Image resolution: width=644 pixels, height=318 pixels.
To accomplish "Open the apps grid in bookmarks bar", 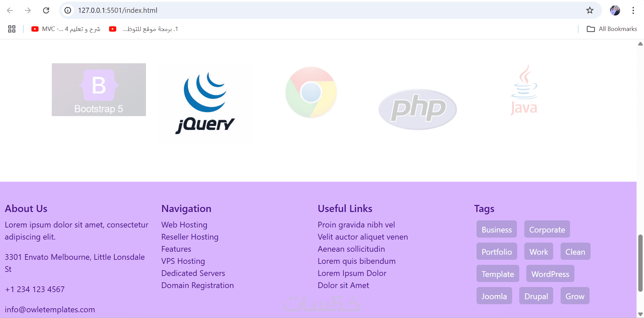I will [12, 29].
